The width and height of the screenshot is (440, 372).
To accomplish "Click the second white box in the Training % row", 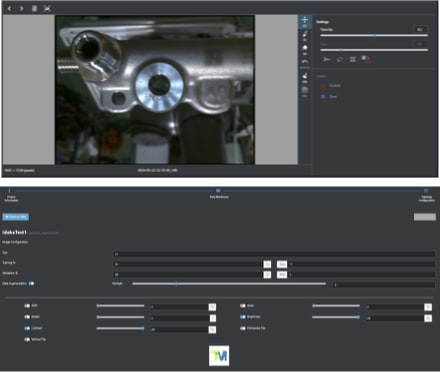I will 282,264.
